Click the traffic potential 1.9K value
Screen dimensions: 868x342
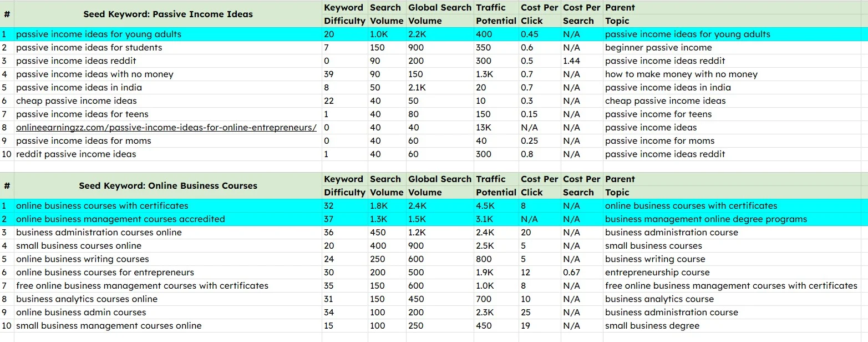pyautogui.click(x=484, y=273)
